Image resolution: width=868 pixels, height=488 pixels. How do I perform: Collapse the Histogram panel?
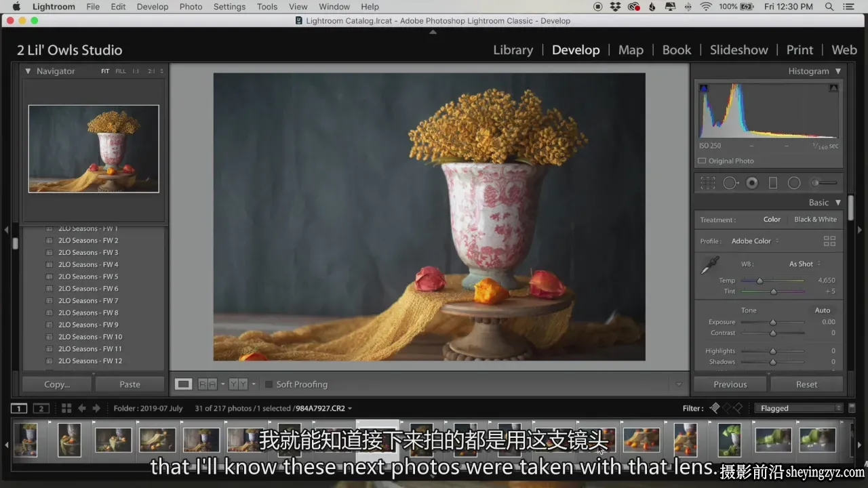(838, 71)
